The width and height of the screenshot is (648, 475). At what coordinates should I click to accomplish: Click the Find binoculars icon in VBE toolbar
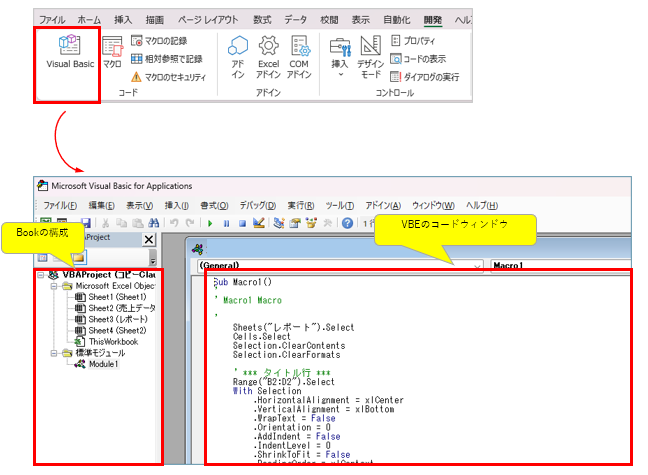(153, 223)
